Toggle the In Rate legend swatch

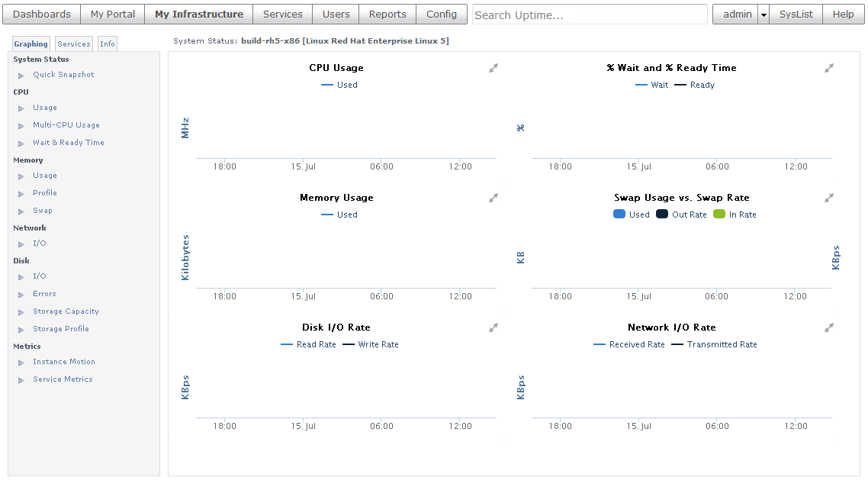click(x=719, y=215)
